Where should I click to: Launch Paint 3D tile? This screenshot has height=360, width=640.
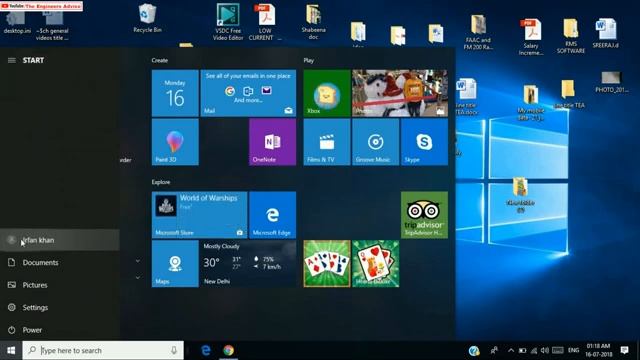[175, 142]
